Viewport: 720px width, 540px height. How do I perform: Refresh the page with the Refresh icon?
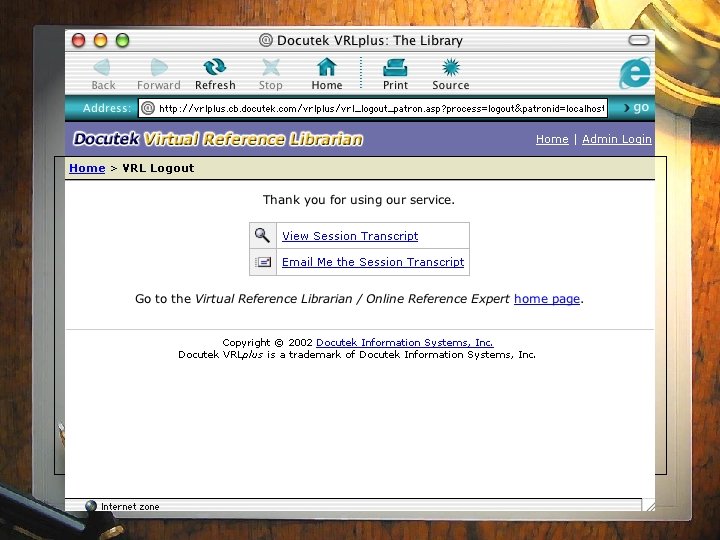pyautogui.click(x=214, y=67)
